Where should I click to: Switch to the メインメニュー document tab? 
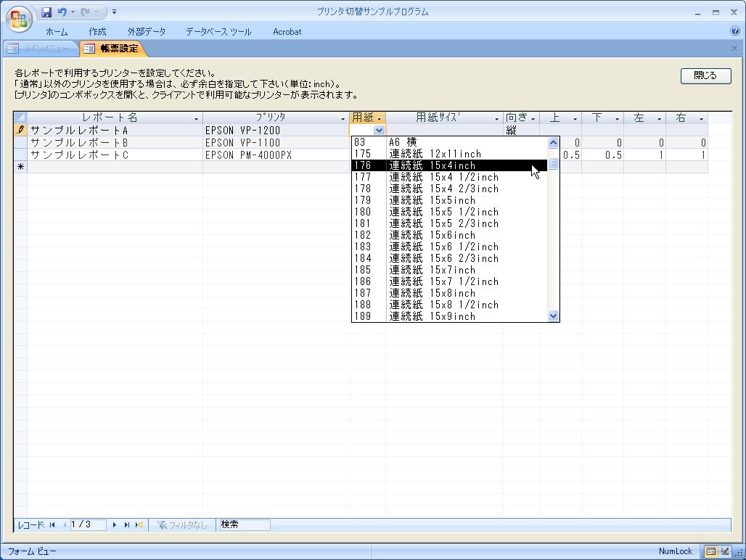point(40,49)
